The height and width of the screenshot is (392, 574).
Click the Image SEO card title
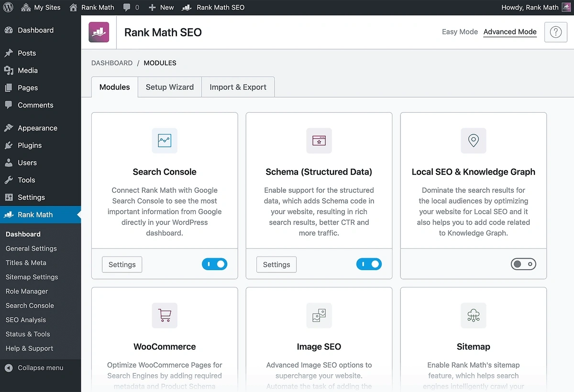(x=319, y=347)
